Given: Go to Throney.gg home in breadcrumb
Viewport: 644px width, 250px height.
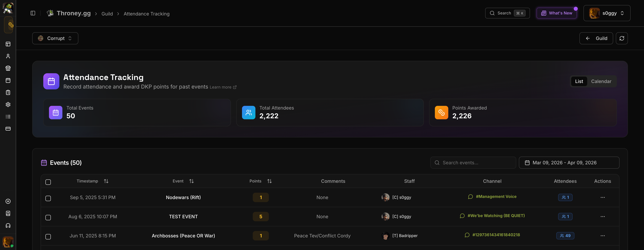Looking at the screenshot, I should click(x=69, y=13).
